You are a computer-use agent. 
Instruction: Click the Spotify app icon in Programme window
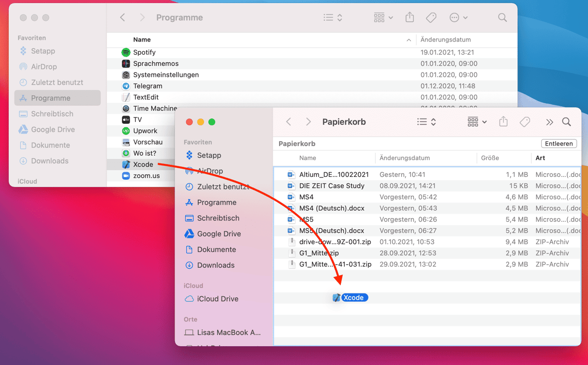click(126, 52)
